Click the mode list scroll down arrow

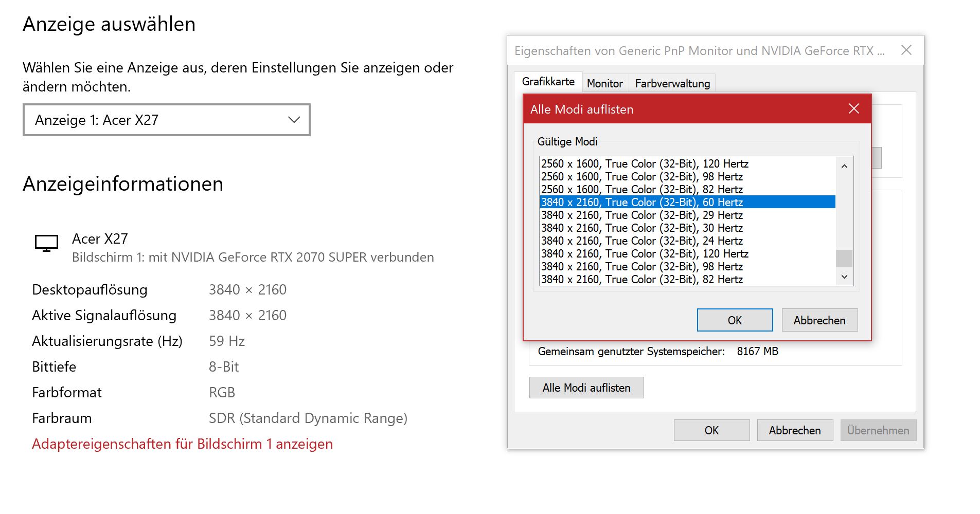click(x=844, y=277)
